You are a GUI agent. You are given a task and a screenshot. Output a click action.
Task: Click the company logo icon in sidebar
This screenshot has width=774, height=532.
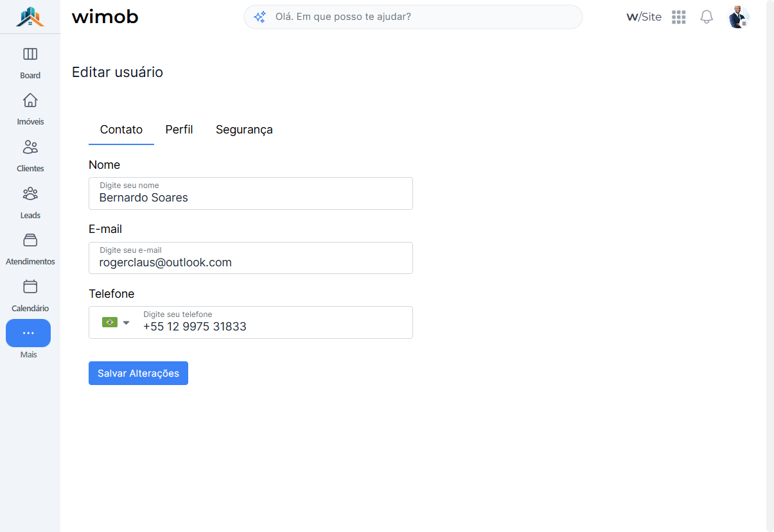point(30,17)
